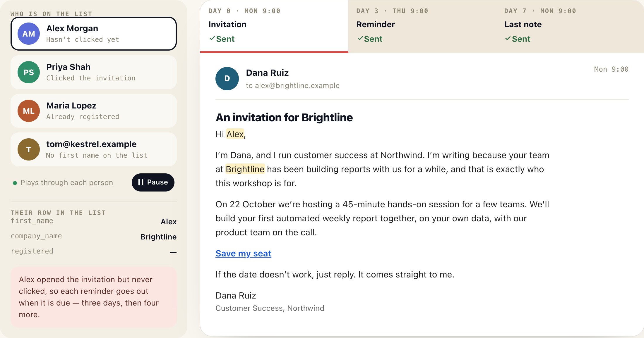Click the company_name value Brightline
Viewport: 644px width, 338px height.
[158, 237]
